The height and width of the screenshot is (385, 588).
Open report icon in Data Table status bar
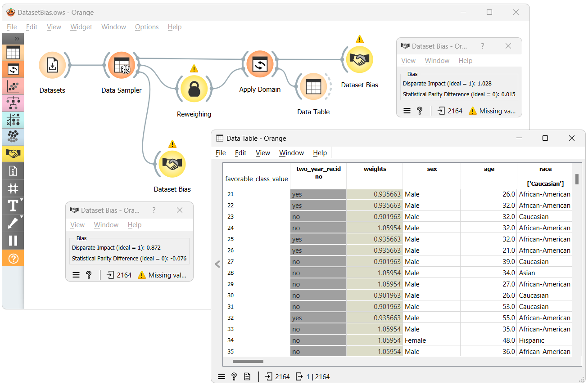247,377
